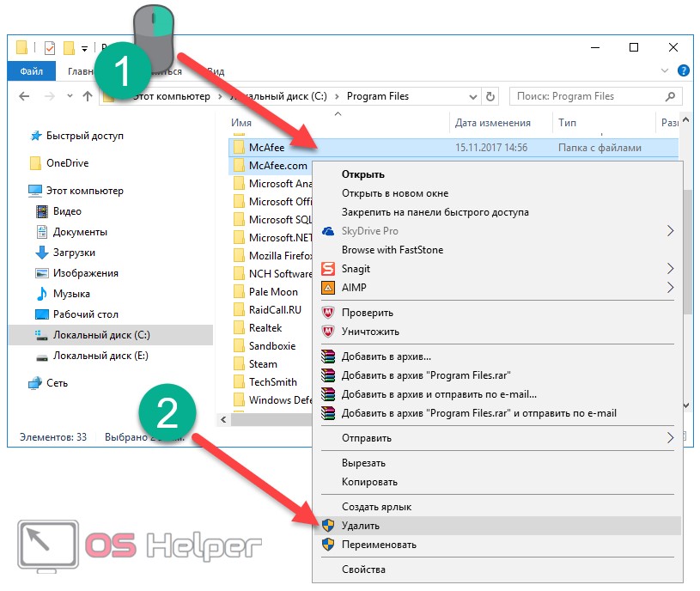The width and height of the screenshot is (700, 591).
Task: Open the Quick Access Toolbar customize dropdown
Action: (84, 48)
